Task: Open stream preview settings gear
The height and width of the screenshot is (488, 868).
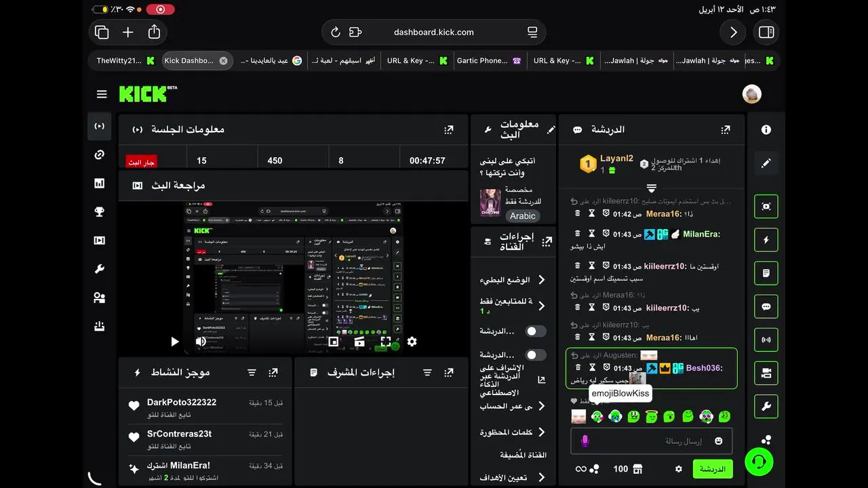Action: click(412, 342)
